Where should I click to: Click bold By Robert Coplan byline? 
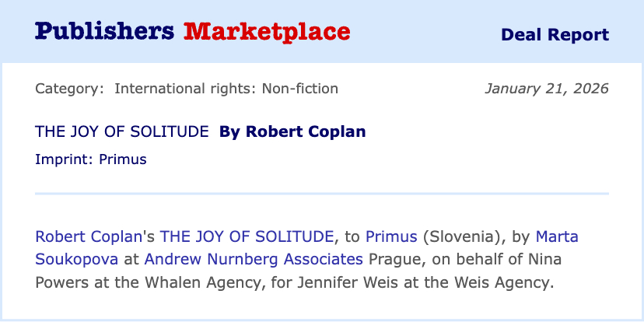click(292, 131)
